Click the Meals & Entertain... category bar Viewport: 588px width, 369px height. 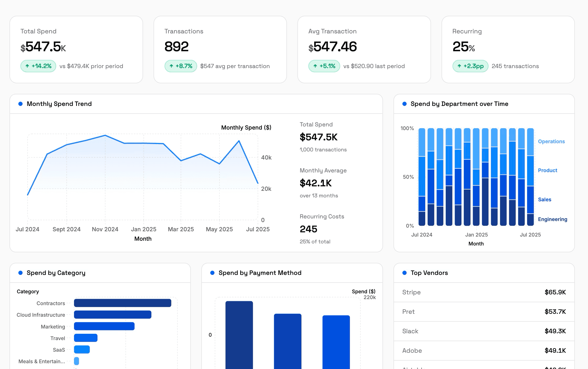coord(76,361)
